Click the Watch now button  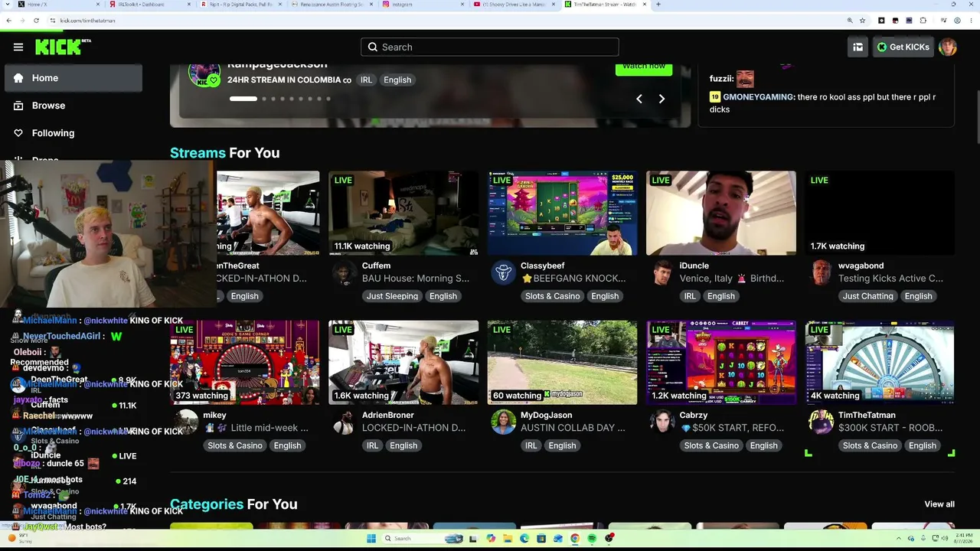pyautogui.click(x=644, y=67)
